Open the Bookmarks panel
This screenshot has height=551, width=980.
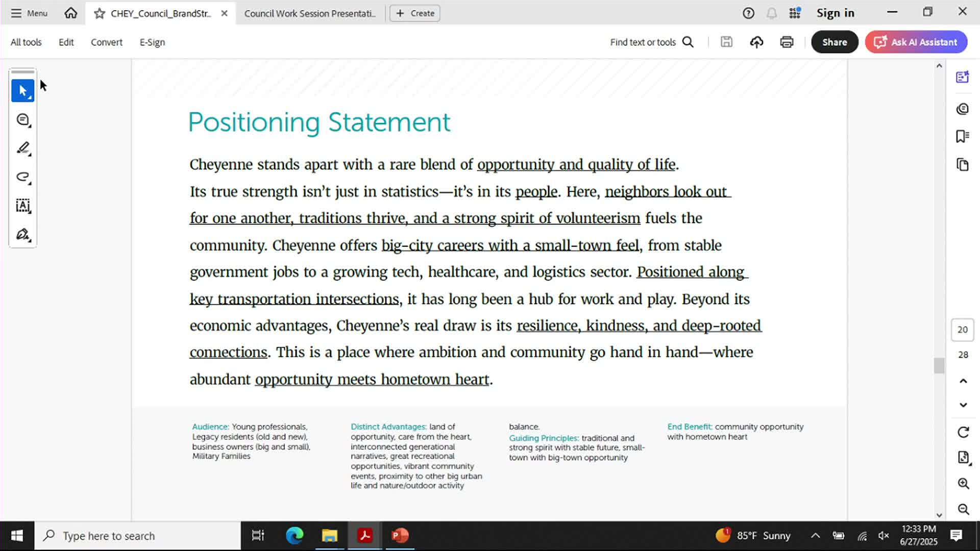click(x=963, y=136)
